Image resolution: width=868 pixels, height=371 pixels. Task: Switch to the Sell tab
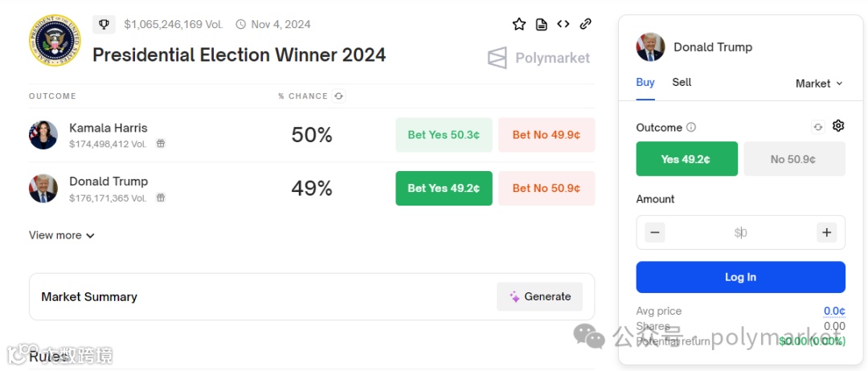pos(682,83)
